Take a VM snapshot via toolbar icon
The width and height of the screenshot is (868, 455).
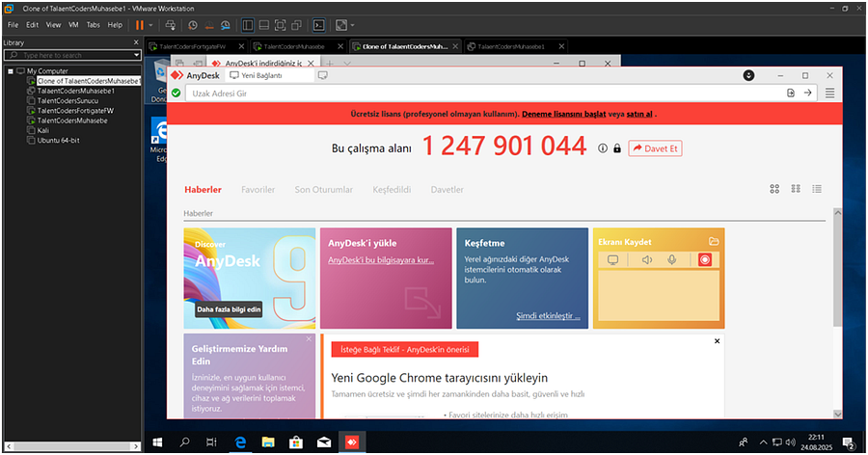coord(193,25)
